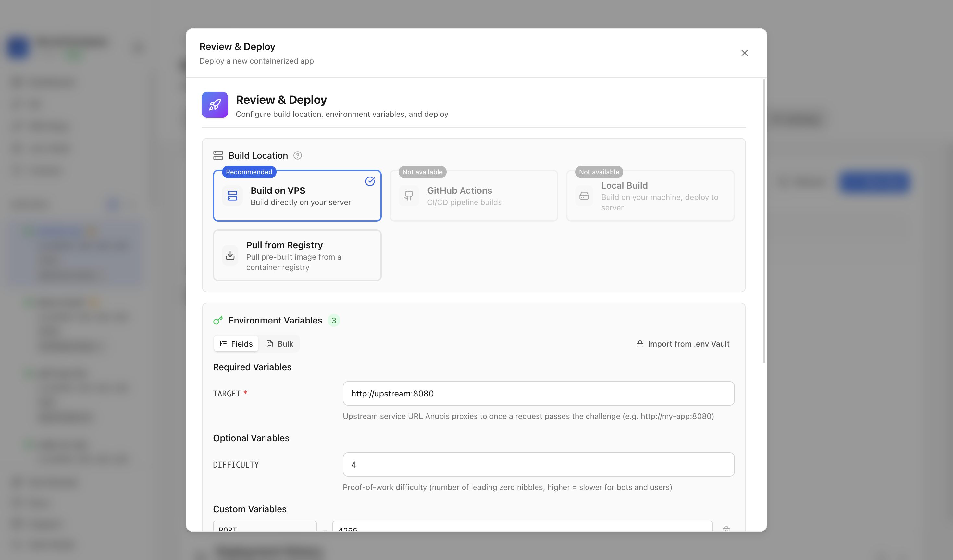Focus the DIFFICULTY value input field
The width and height of the screenshot is (953, 560).
click(538, 464)
